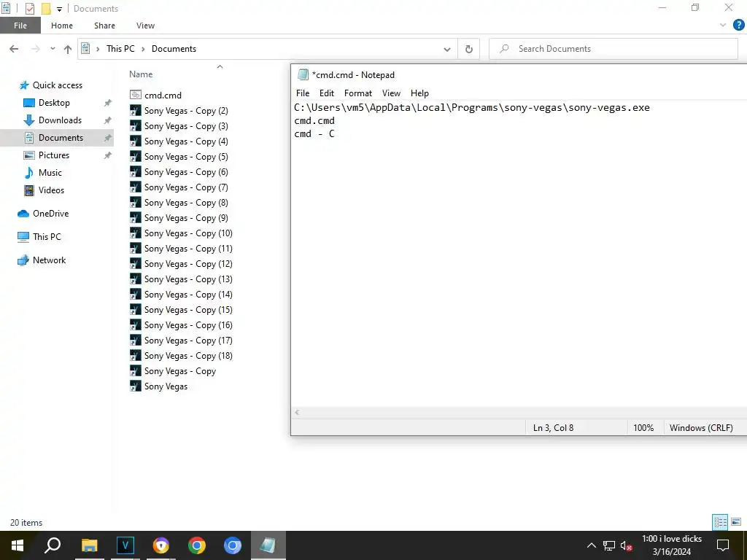Screen dimensions: 747x560
Task: Click the muted volume tray icon
Action: (627, 545)
